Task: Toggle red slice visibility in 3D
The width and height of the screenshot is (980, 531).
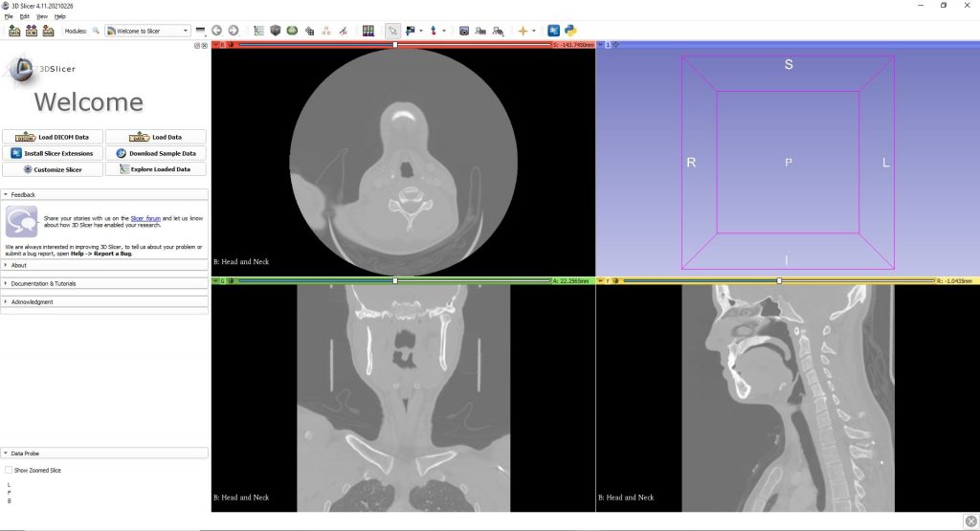Action: point(231,45)
